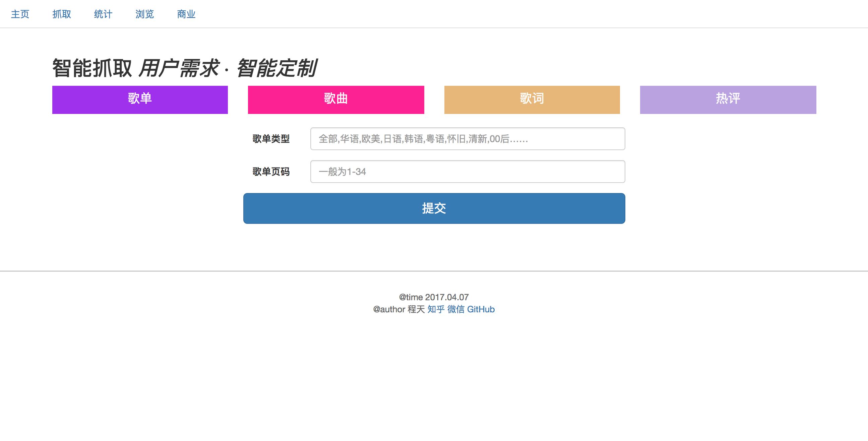The width and height of the screenshot is (868, 441).
Task: Open the 抓取 navigation link
Action: [x=62, y=14]
